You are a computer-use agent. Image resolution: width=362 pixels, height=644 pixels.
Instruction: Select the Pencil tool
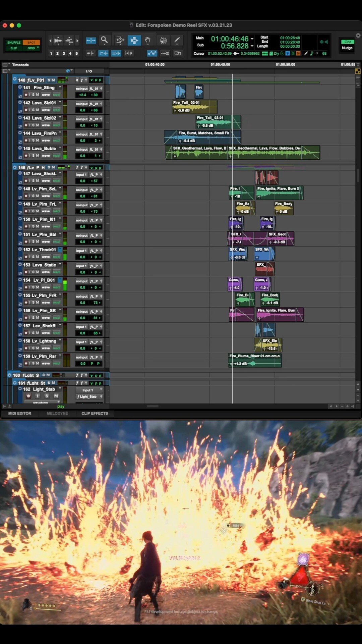(177, 41)
